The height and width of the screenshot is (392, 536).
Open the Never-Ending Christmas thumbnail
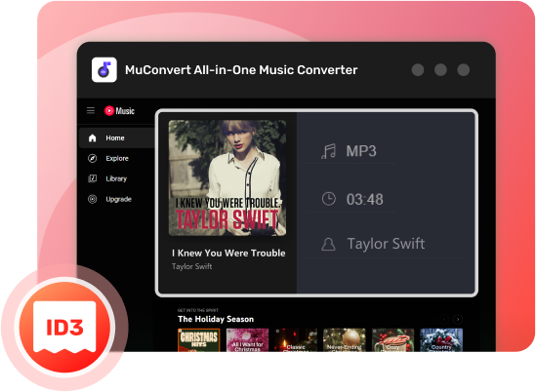(345, 339)
